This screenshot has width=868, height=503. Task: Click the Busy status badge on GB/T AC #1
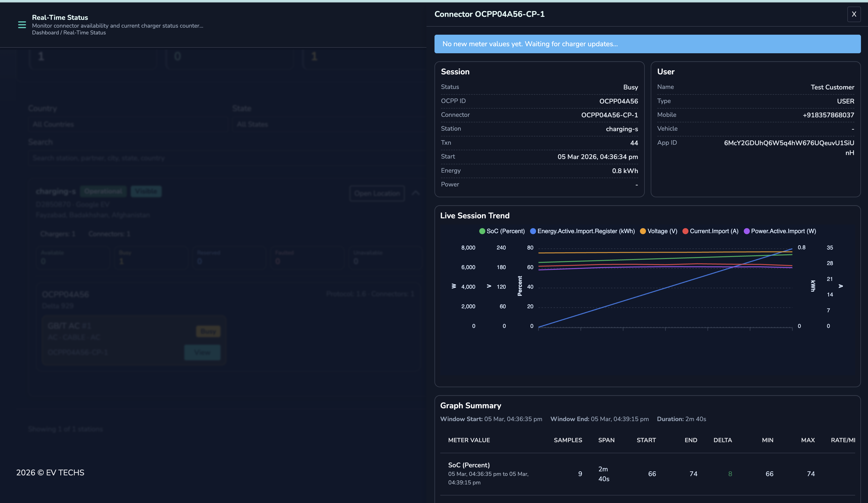208,331
